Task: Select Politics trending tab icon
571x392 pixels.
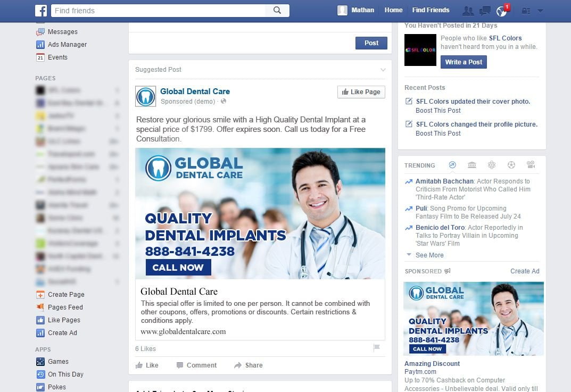Action: coord(472,165)
